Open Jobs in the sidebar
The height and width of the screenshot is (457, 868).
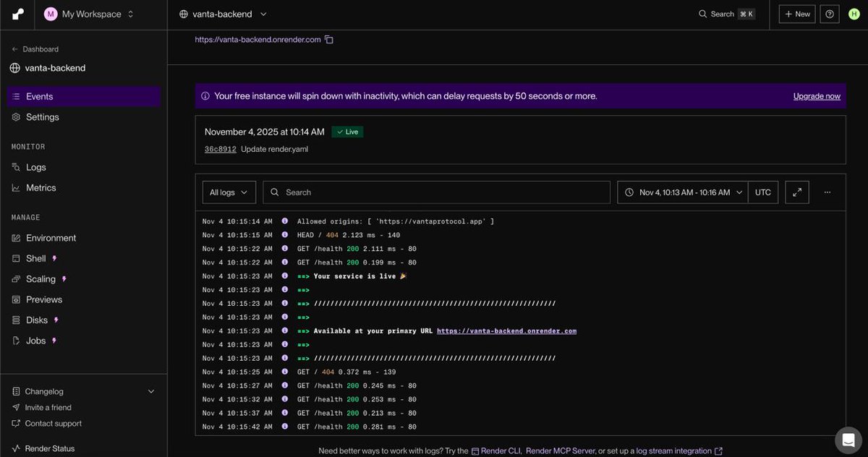pos(36,341)
